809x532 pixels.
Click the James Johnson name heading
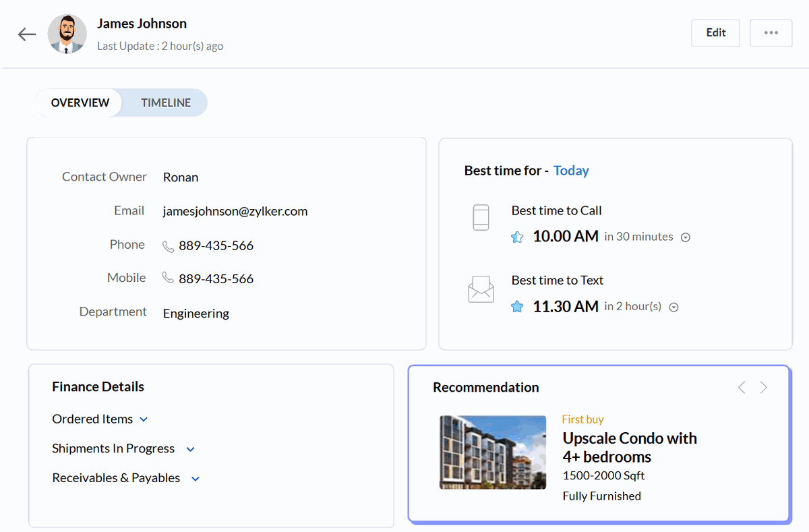tap(142, 24)
